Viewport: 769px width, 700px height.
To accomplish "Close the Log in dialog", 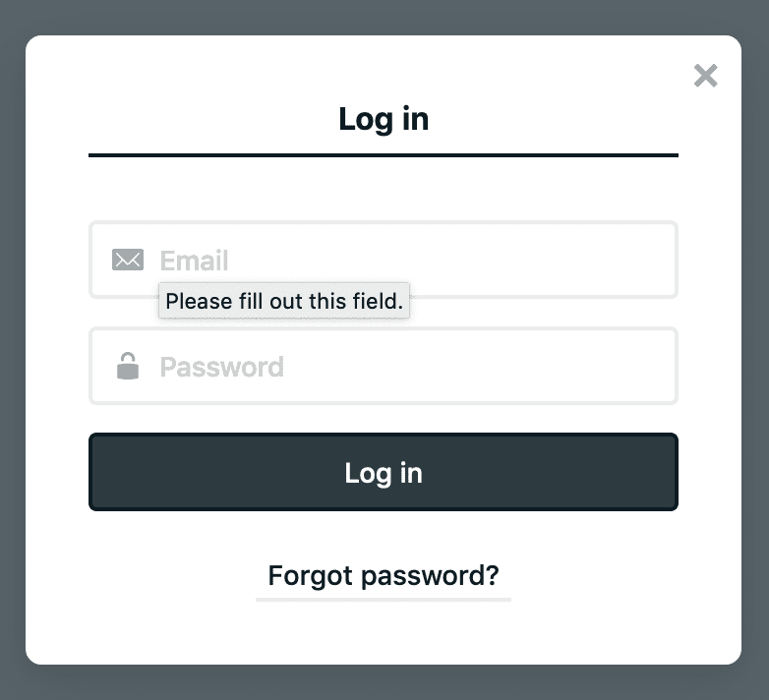I will point(705,76).
